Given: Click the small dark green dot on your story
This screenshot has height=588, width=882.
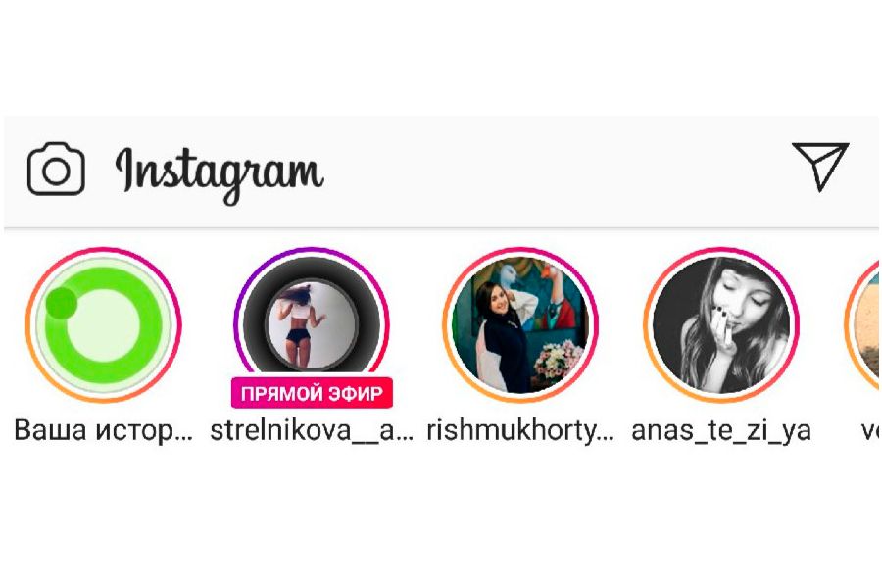Looking at the screenshot, I should [61, 303].
